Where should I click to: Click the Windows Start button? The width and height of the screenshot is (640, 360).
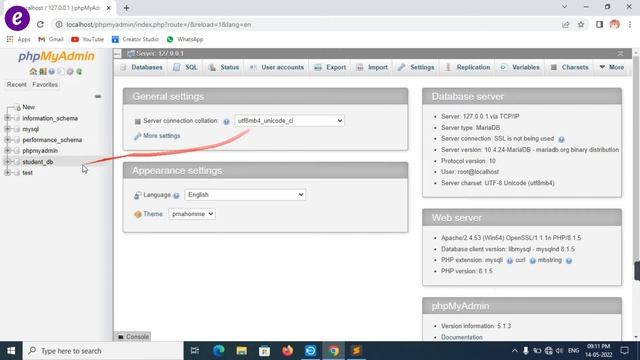(x=11, y=351)
